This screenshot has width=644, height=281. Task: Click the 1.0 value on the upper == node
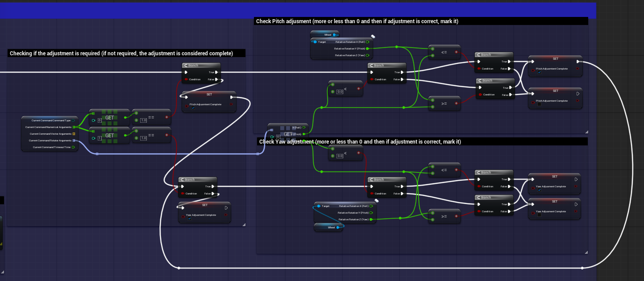click(x=143, y=120)
